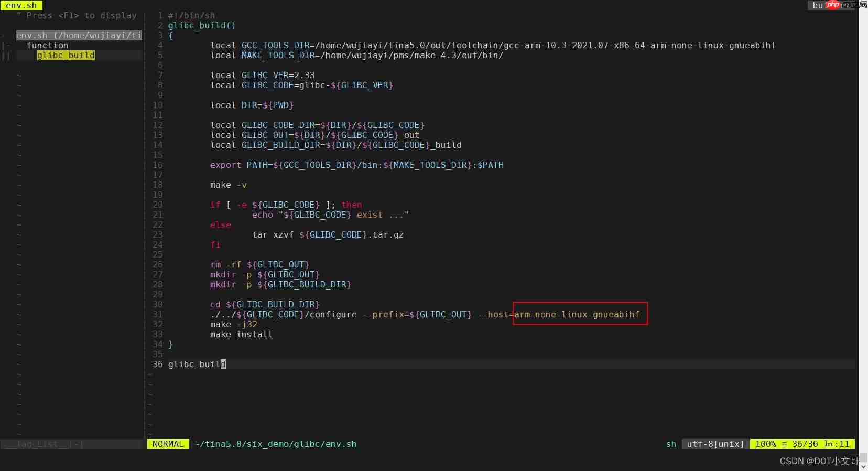Jump to glibc_build tag in tag list
The width and height of the screenshot is (868, 471).
coord(66,55)
